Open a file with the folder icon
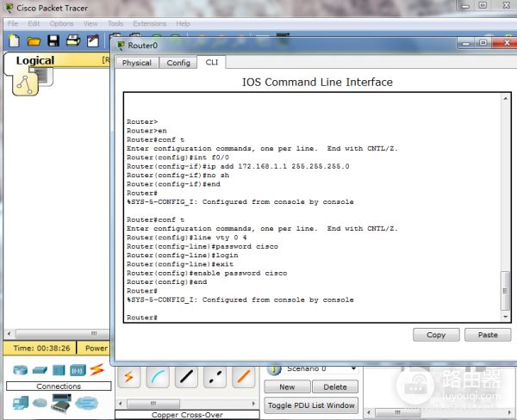 tap(34, 40)
